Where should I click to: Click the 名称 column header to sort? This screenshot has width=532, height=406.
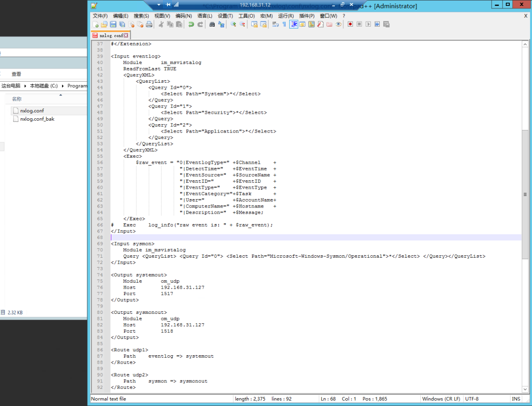tap(17, 99)
